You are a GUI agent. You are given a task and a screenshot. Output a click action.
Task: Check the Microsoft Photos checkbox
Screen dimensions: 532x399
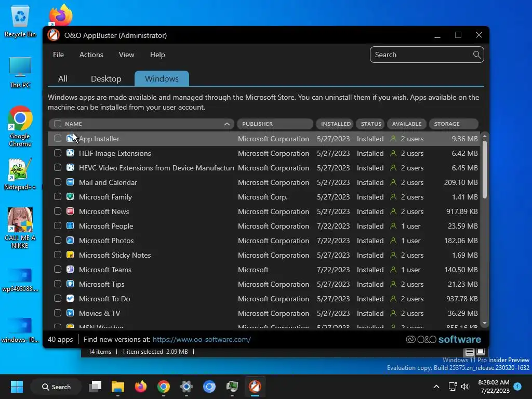pyautogui.click(x=58, y=240)
